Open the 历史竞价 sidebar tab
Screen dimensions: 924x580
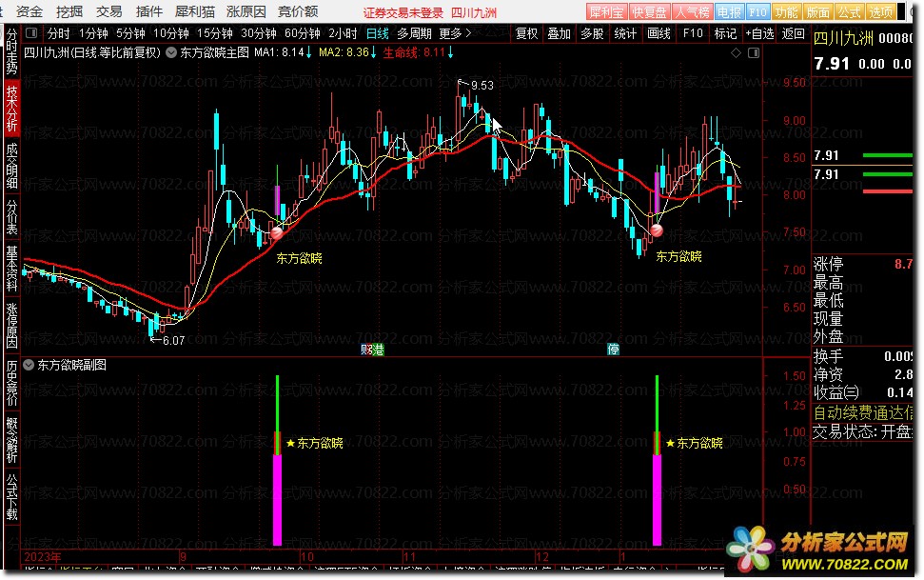point(11,382)
